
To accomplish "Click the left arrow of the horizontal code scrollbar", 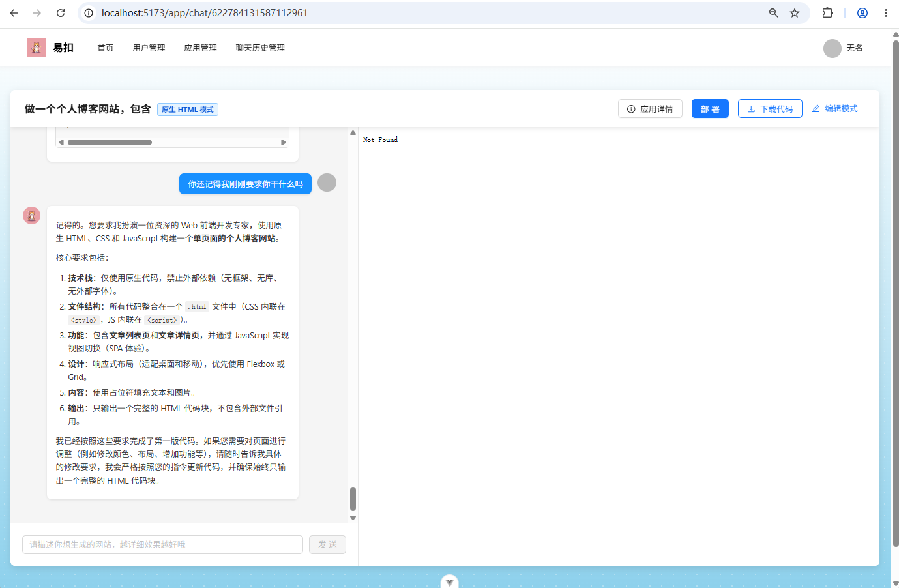I will (61, 142).
